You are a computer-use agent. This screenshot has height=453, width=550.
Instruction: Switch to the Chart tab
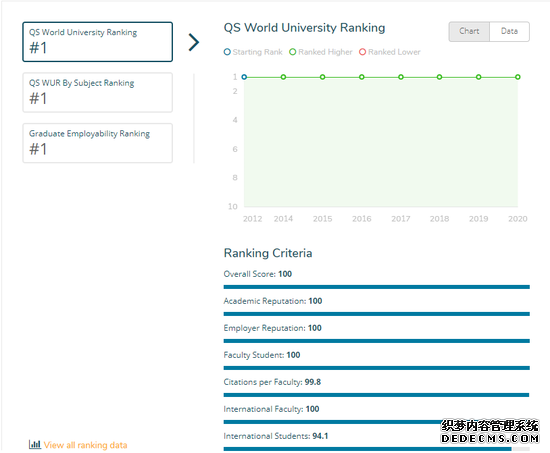pyautogui.click(x=469, y=32)
